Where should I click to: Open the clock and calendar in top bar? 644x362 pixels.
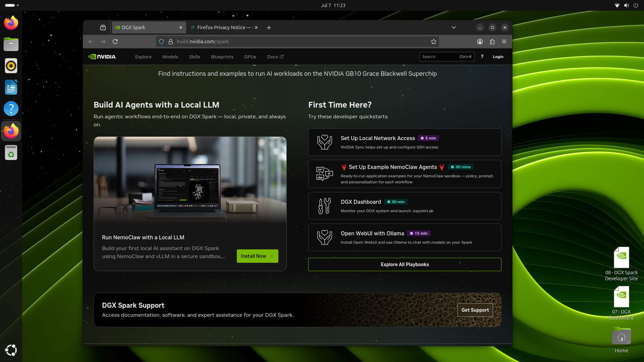333,5
